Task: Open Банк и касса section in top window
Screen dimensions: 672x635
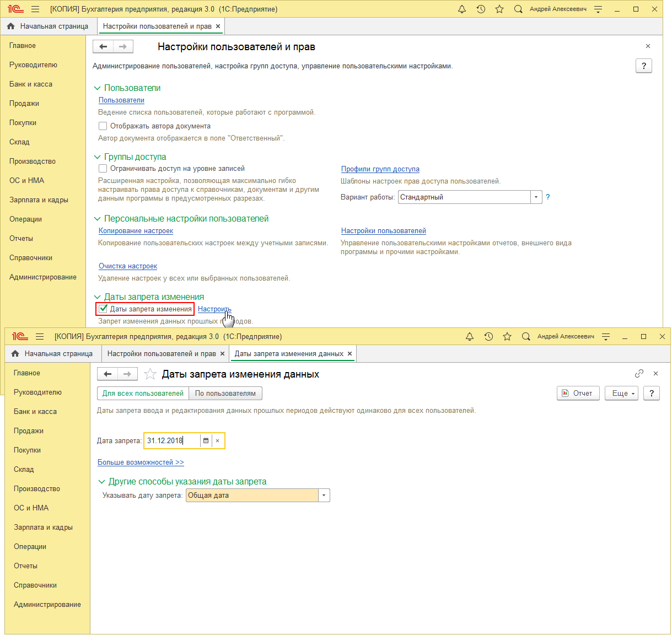Action: 31,84
